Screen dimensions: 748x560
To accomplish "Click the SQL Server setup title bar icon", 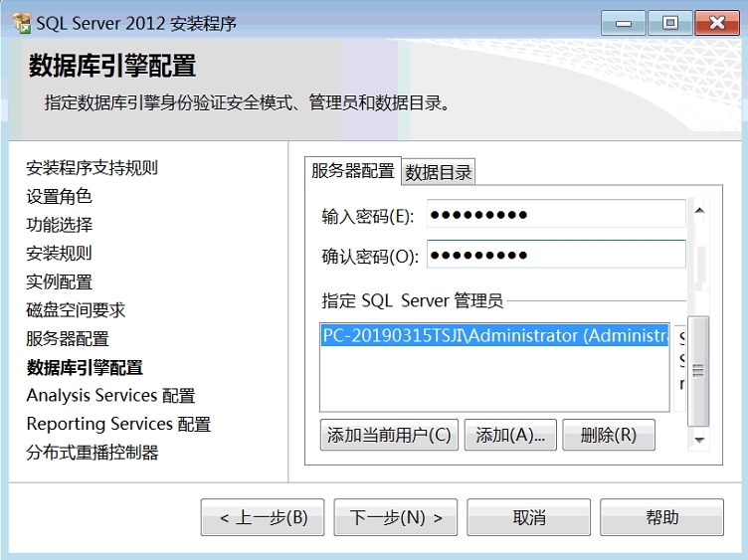I will coord(21,23).
